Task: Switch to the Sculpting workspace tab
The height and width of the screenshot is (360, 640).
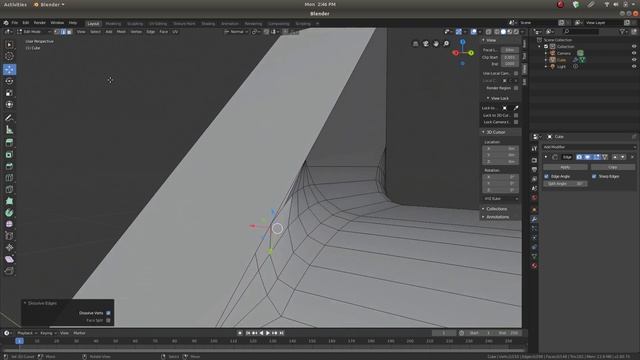Action: [135, 24]
